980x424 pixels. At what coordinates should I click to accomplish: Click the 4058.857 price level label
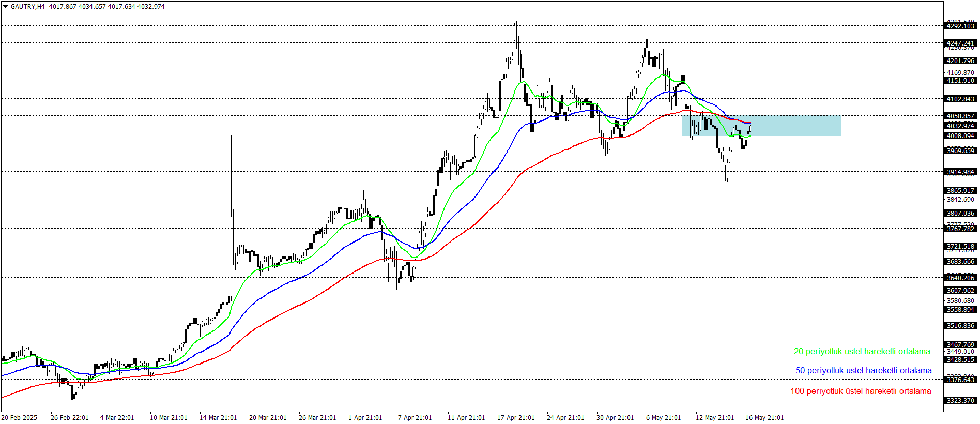point(960,116)
